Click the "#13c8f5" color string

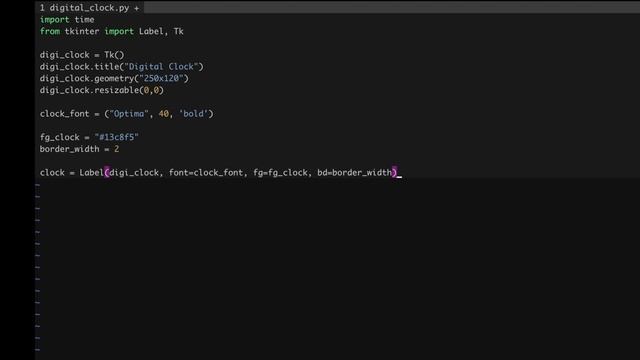point(117,137)
